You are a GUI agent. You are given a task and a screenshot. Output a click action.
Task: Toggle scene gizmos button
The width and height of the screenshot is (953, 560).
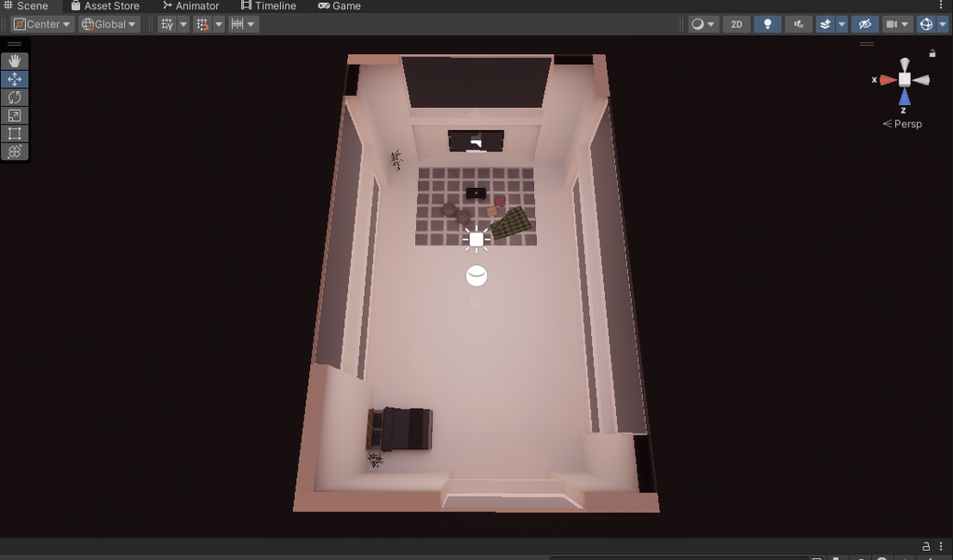tap(926, 24)
